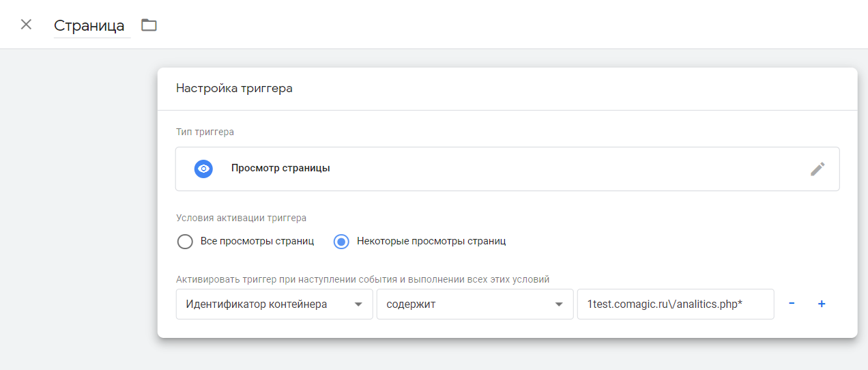Open the содержит operator dropdown
The width and height of the screenshot is (868, 370).
point(475,304)
